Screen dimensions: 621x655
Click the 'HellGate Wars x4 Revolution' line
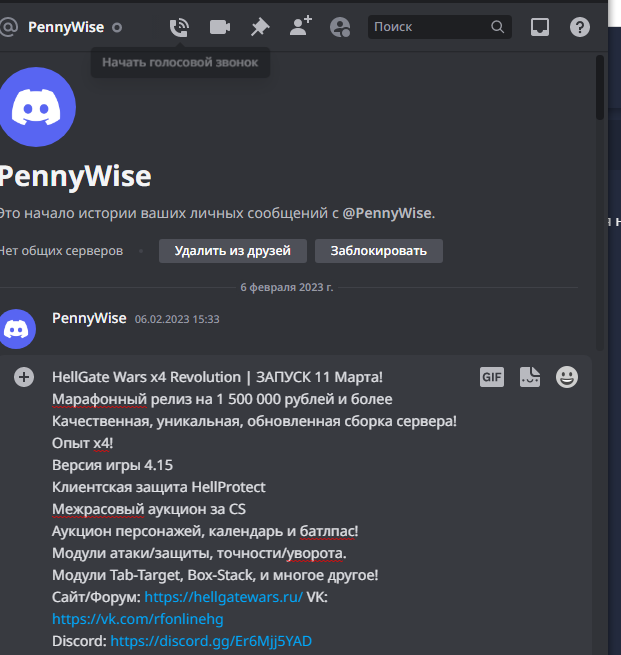point(217,377)
